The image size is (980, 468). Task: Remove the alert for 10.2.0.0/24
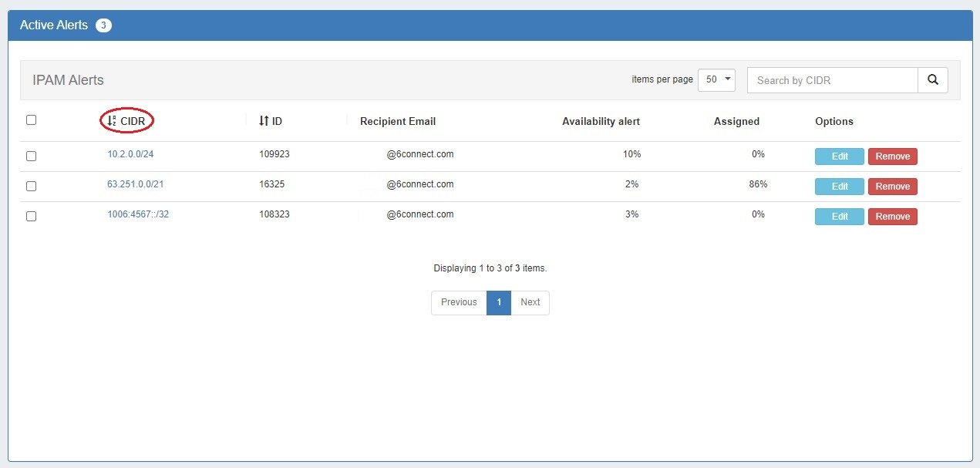(892, 157)
